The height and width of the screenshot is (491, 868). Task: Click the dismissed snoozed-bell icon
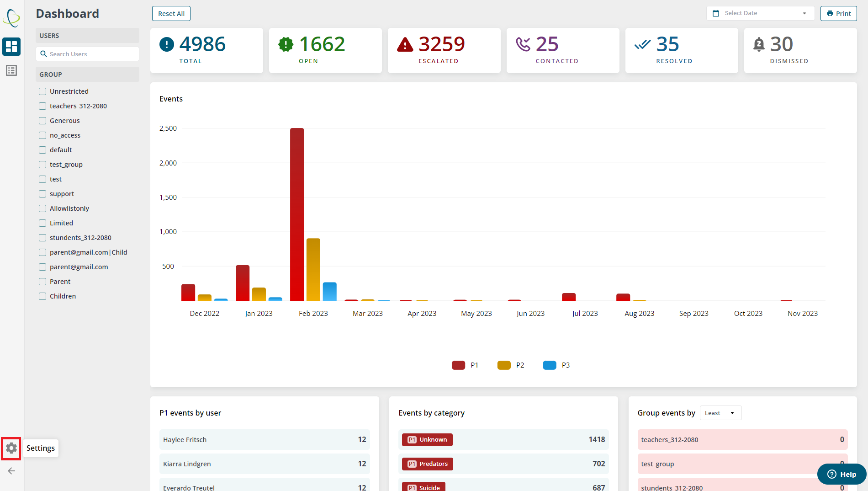click(759, 44)
